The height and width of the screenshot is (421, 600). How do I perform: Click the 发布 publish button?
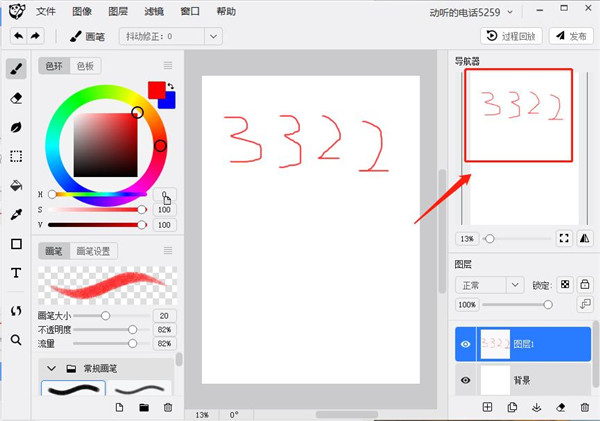coord(571,36)
